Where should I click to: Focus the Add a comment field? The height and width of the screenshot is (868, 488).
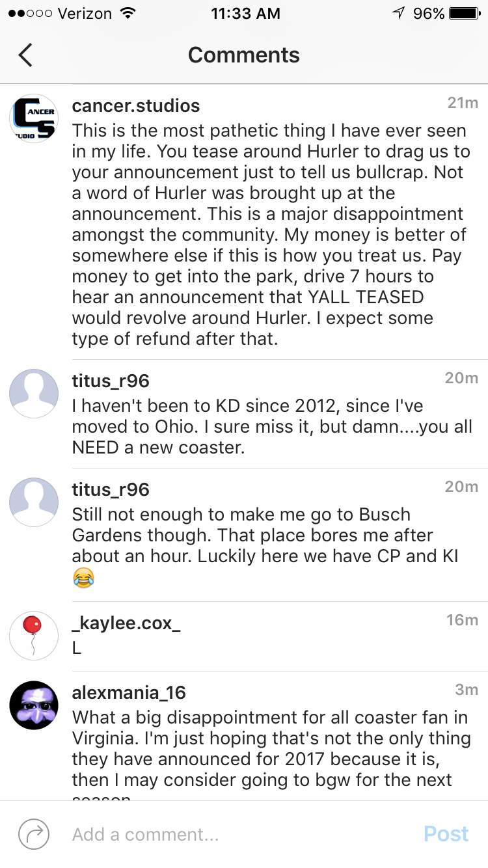tap(234, 834)
